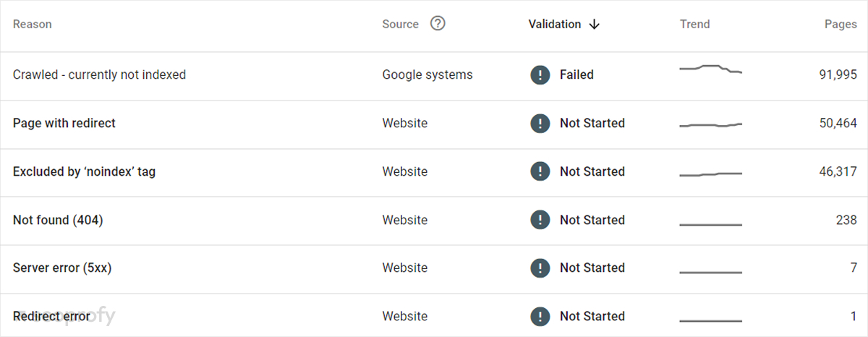The width and height of the screenshot is (868, 337).
Task: Click the 91,995 pages count
Action: coord(838,74)
